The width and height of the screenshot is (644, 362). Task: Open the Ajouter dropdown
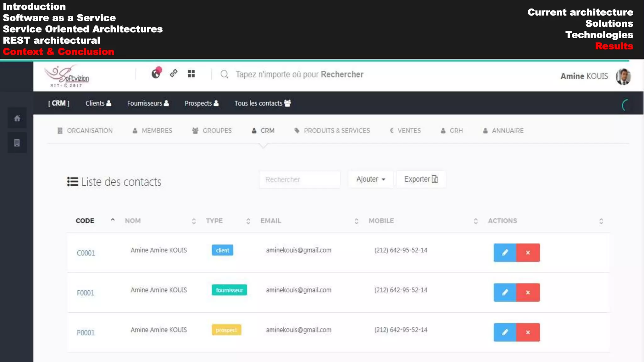[x=370, y=179]
